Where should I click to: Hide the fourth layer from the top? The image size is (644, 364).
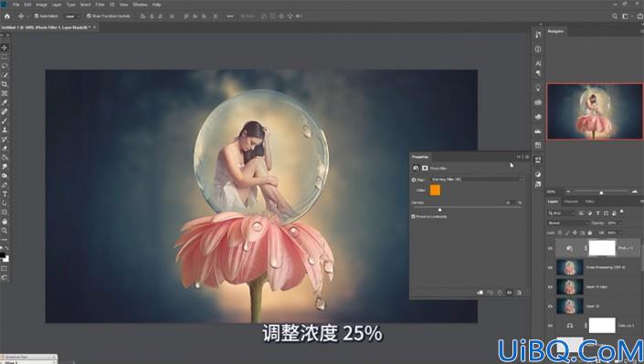(x=550, y=307)
